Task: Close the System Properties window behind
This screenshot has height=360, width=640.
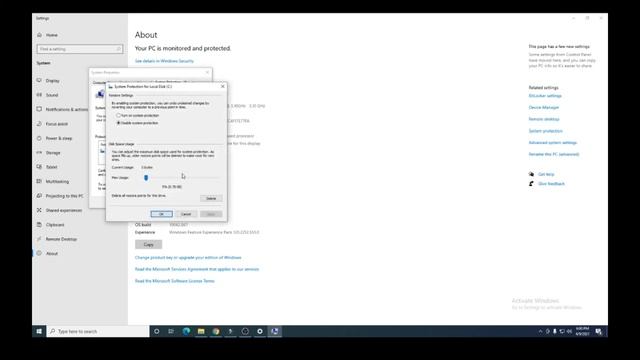Action: tap(207, 72)
